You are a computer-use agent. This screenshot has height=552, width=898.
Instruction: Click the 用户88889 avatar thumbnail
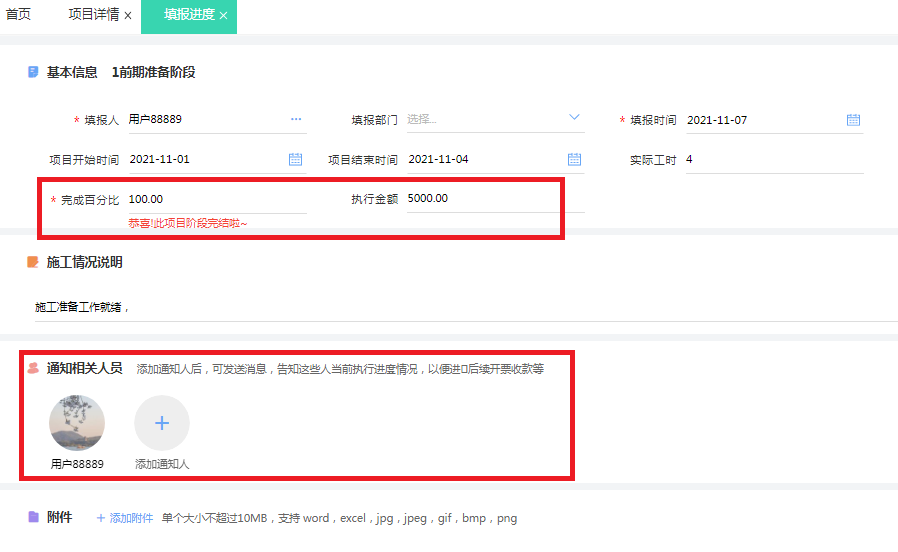(x=77, y=423)
